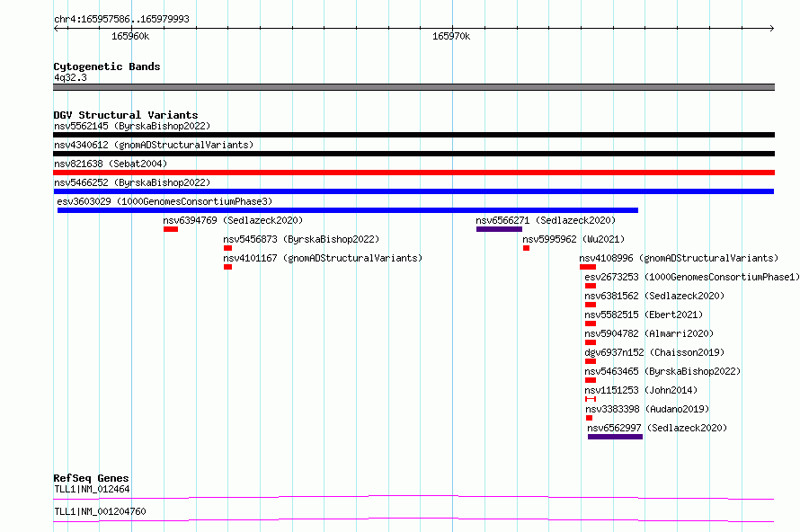This screenshot has height=532, width=800.
Task: Click the nsv5456873 (ByrskaBishop2022) text
Action: pos(301,239)
